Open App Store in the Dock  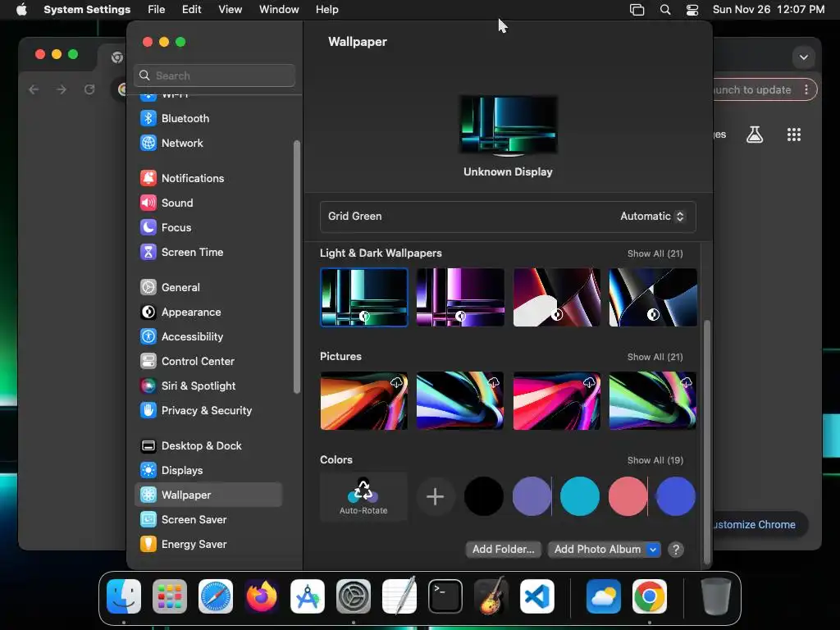(308, 596)
